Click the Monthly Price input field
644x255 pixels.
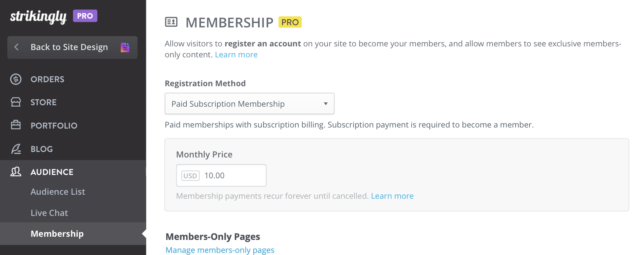pyautogui.click(x=221, y=175)
